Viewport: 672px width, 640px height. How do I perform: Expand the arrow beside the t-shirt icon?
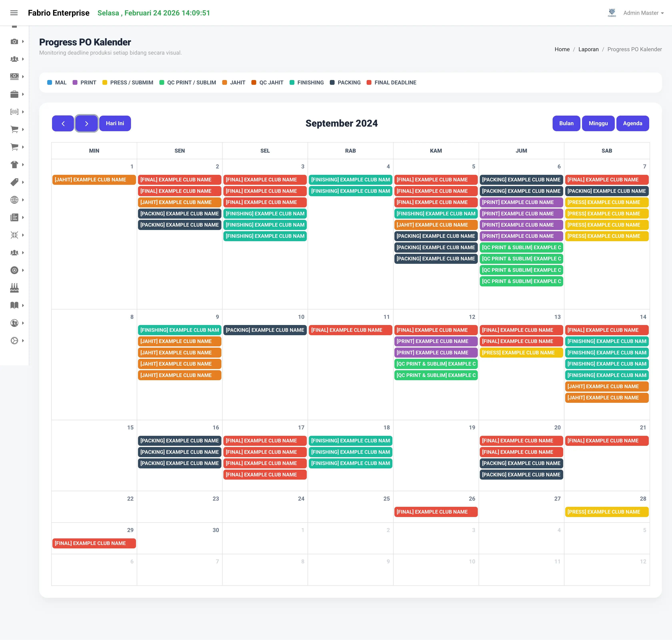(23, 164)
